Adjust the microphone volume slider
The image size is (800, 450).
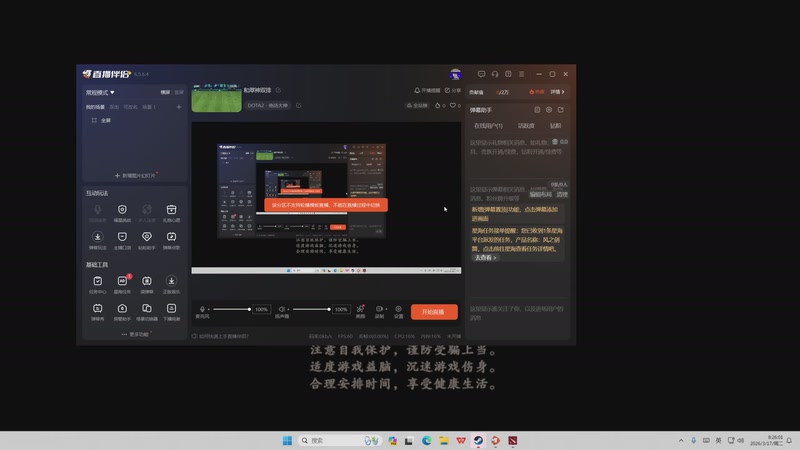point(232,309)
